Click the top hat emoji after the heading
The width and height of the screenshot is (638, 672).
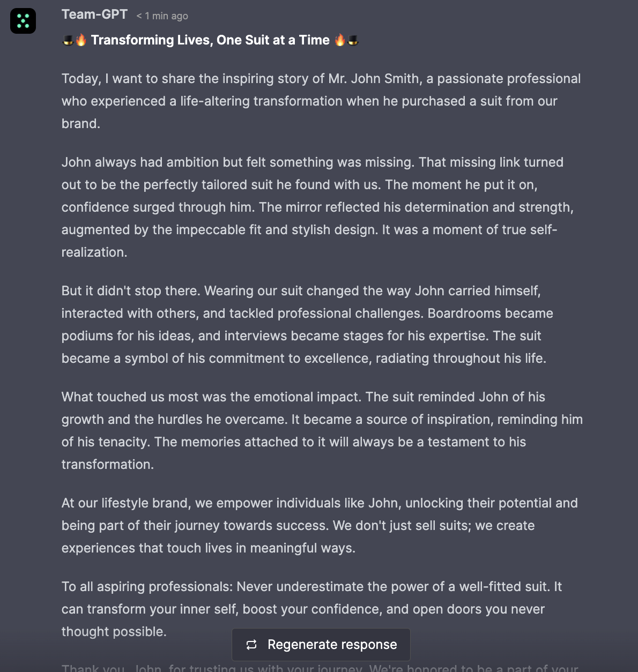point(353,40)
